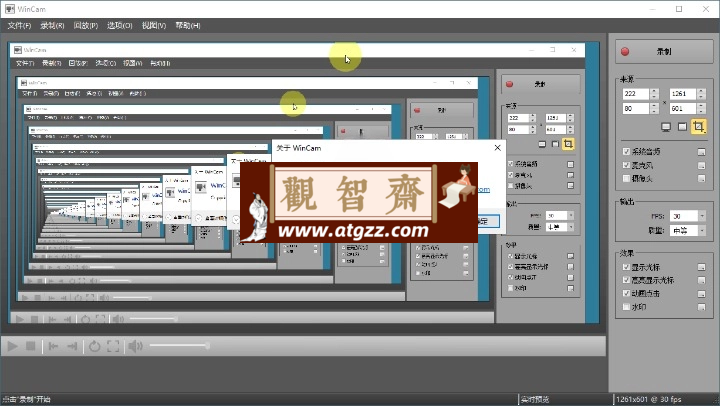The image size is (720, 406).
Task: Toggle the 系统音频 checkbox
Action: [x=626, y=152]
